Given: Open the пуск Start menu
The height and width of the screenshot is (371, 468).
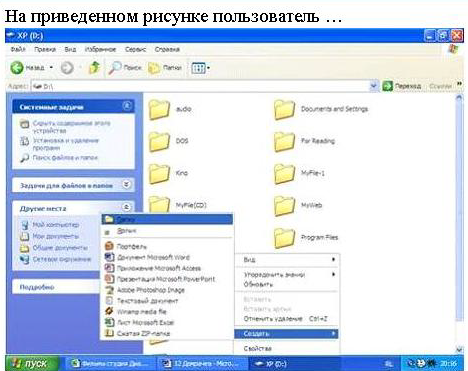Looking at the screenshot, I should [x=32, y=363].
